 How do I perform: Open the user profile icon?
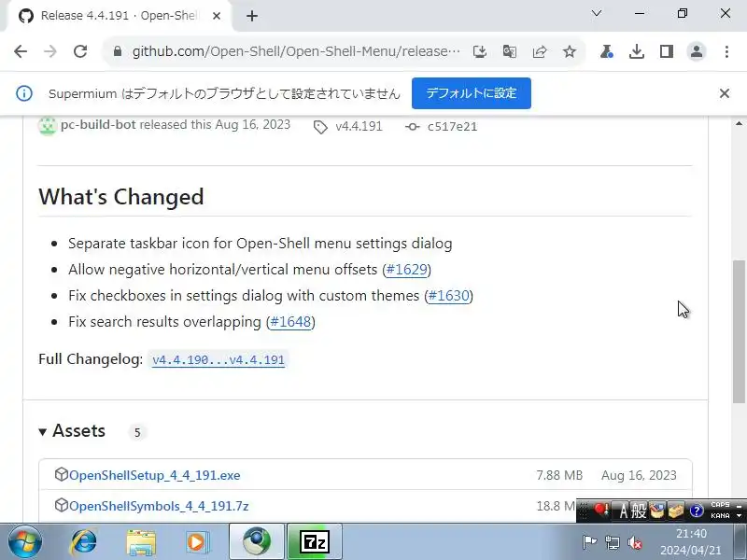[697, 51]
